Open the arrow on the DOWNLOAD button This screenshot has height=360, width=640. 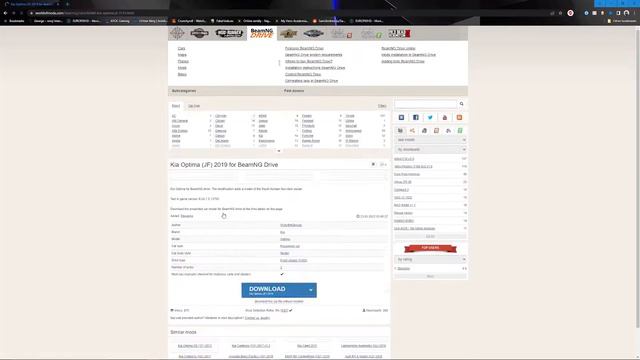click(x=311, y=290)
